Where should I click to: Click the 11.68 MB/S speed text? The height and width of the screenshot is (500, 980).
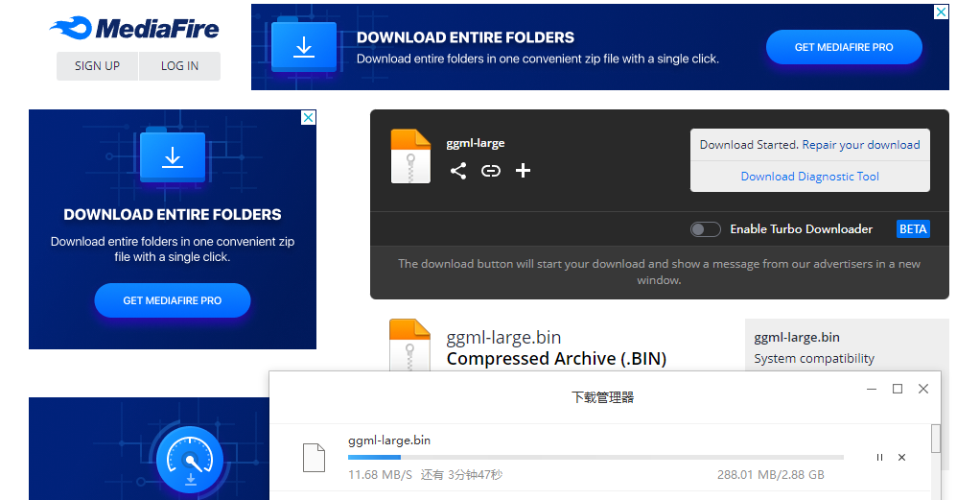pos(380,475)
